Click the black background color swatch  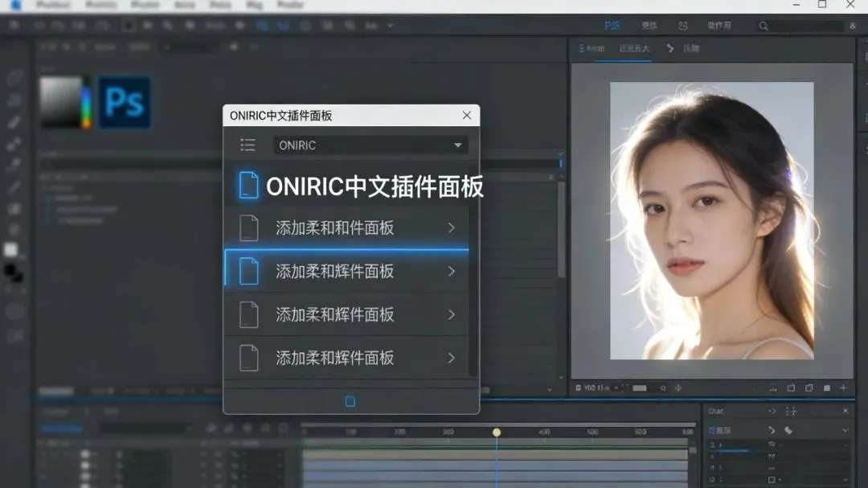[x=14, y=273]
